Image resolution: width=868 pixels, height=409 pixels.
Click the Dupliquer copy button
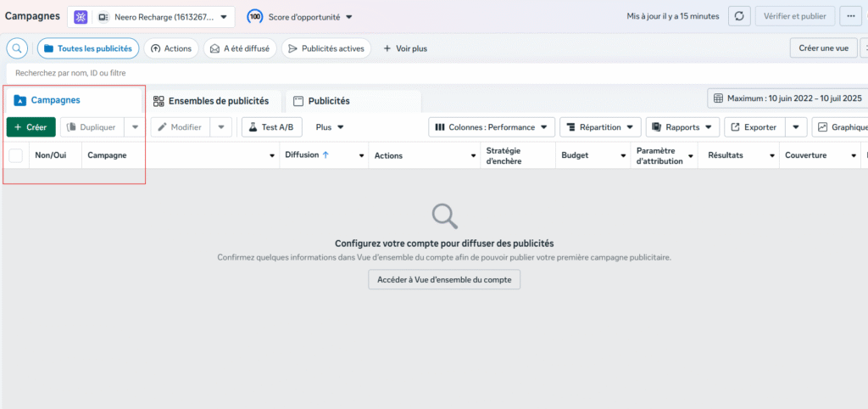tap(91, 127)
